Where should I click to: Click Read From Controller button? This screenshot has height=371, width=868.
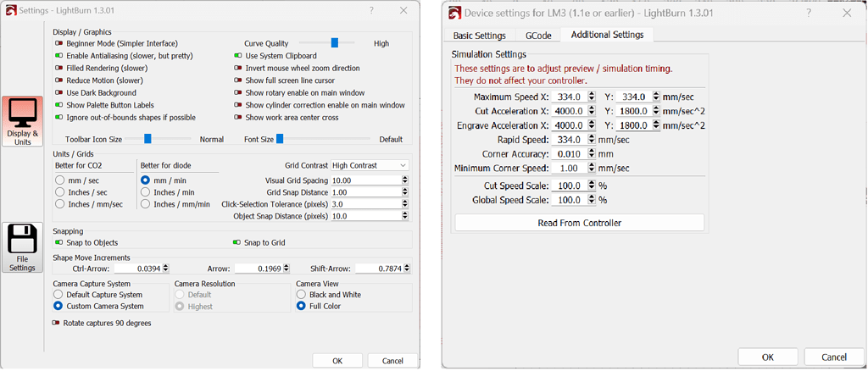pyautogui.click(x=580, y=223)
